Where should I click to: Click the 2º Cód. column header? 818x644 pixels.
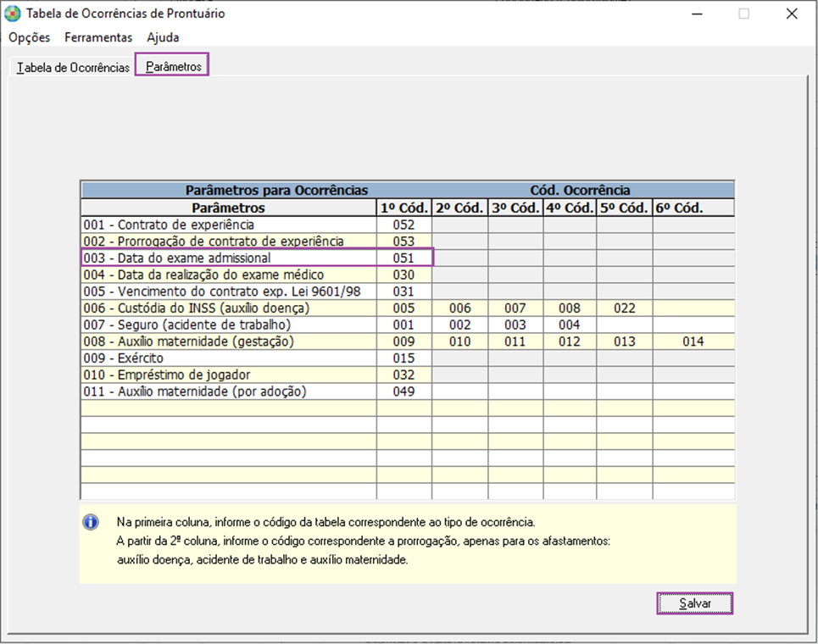pyautogui.click(x=460, y=208)
